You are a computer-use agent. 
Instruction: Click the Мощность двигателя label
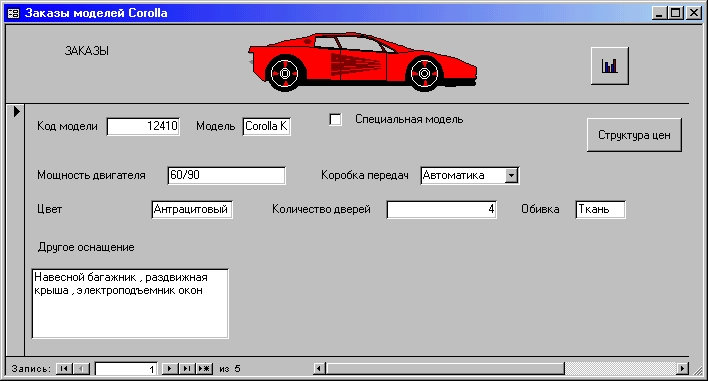click(91, 175)
